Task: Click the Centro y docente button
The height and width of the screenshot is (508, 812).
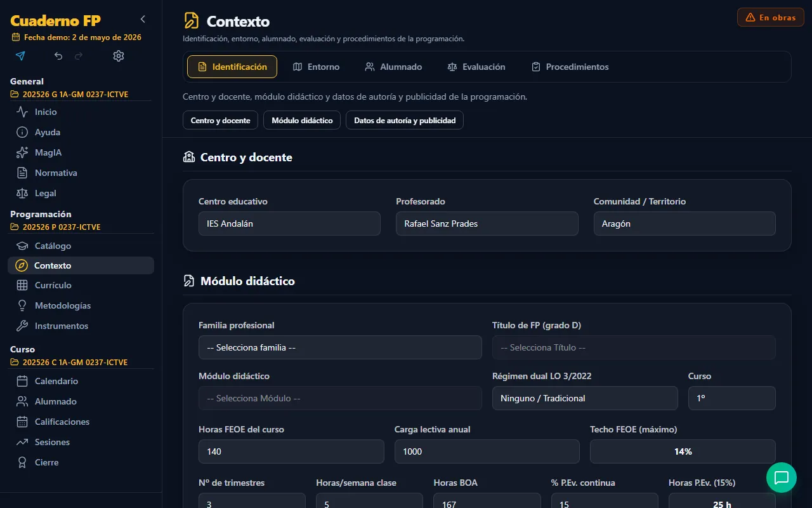Action: [220, 120]
